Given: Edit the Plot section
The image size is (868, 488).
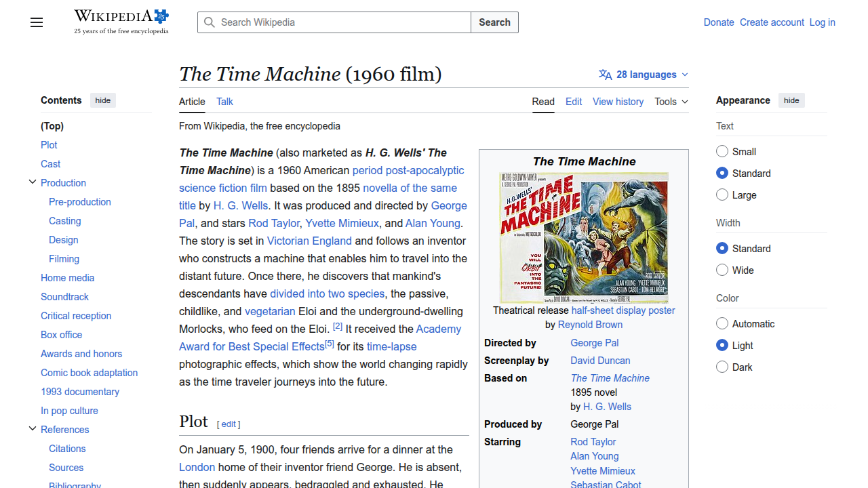Looking at the screenshot, I should click(x=229, y=424).
